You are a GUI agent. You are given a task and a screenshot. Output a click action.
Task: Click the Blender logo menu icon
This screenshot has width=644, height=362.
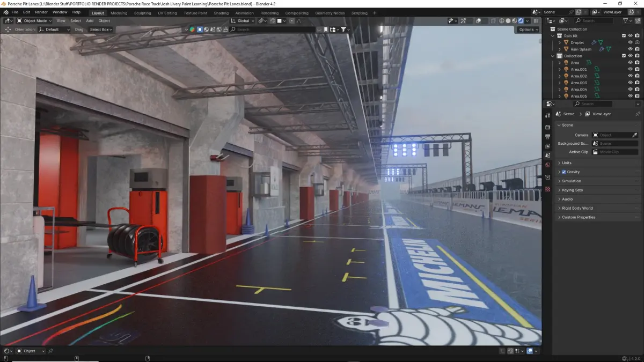point(5,12)
